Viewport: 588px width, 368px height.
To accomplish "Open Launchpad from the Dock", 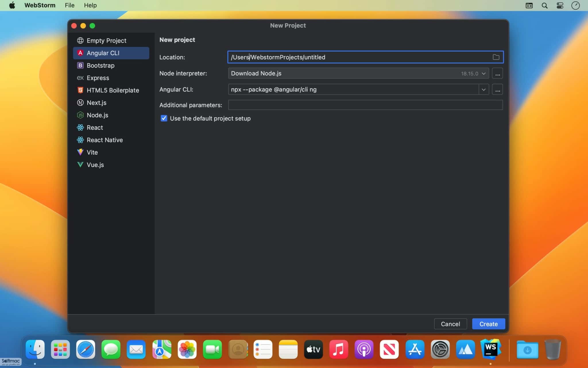I will coord(60,349).
